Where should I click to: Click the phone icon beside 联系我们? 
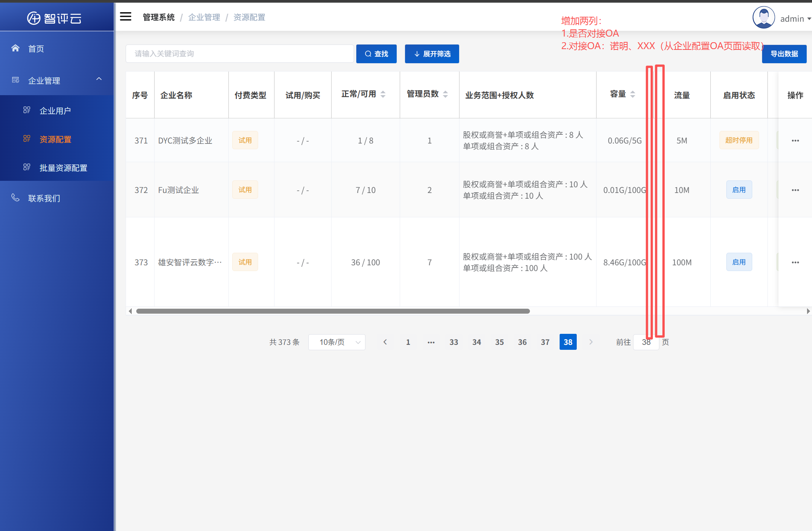click(15, 198)
